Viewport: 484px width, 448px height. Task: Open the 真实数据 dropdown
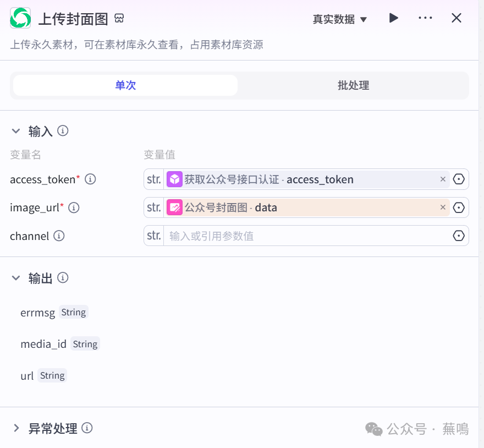click(x=339, y=19)
